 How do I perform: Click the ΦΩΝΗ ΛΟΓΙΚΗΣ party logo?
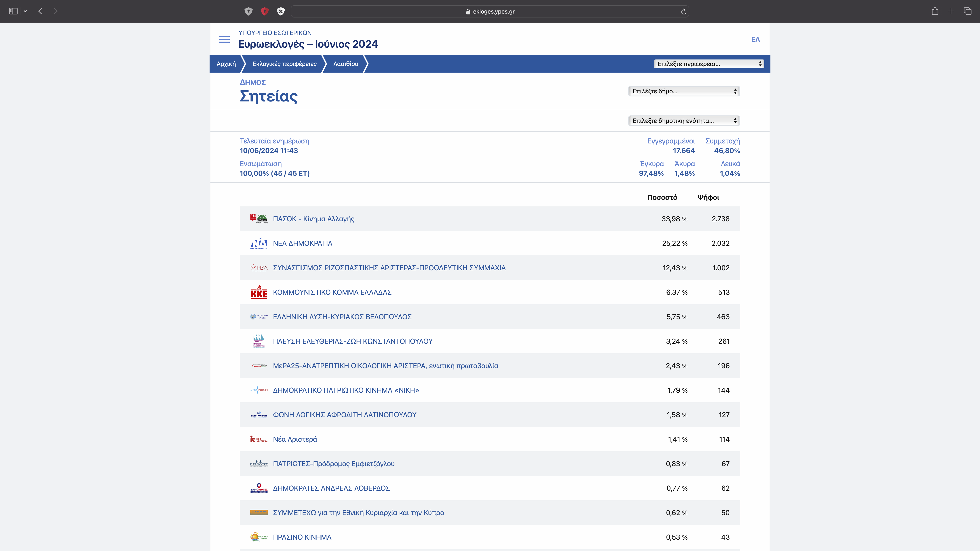click(x=259, y=415)
